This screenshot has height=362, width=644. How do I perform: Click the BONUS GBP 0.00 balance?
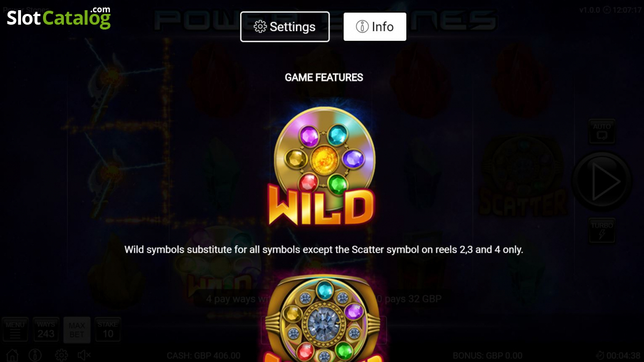coord(487,356)
